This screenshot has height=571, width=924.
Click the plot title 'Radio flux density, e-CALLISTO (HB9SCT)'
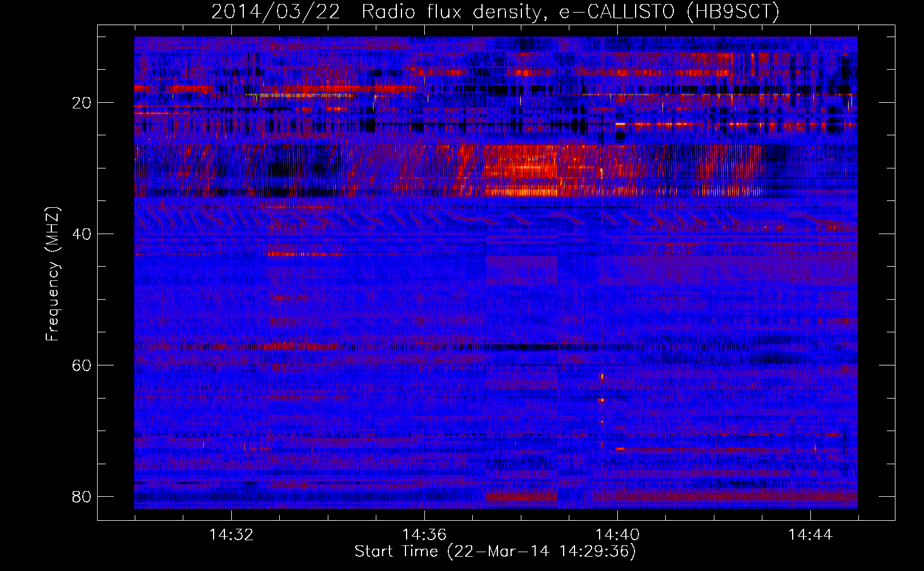[571, 12]
